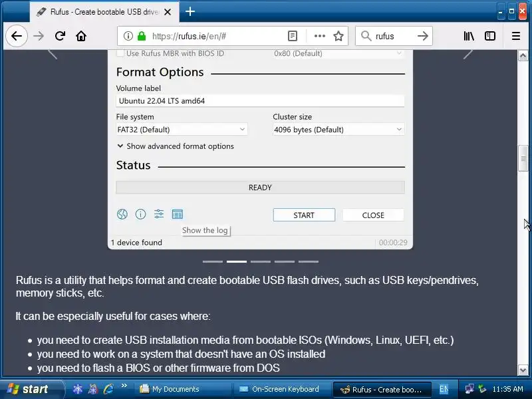This screenshot has height=399, width=532.
Task: Click the vertical scrollbar thumb
Action: pyautogui.click(x=523, y=159)
